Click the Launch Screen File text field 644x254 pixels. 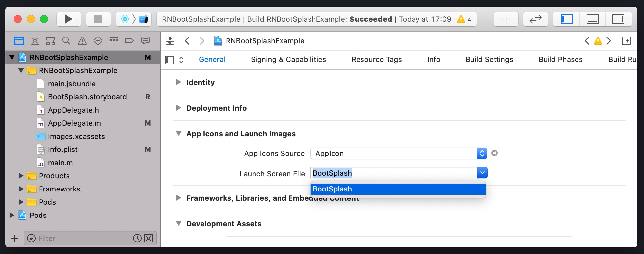[x=394, y=173]
